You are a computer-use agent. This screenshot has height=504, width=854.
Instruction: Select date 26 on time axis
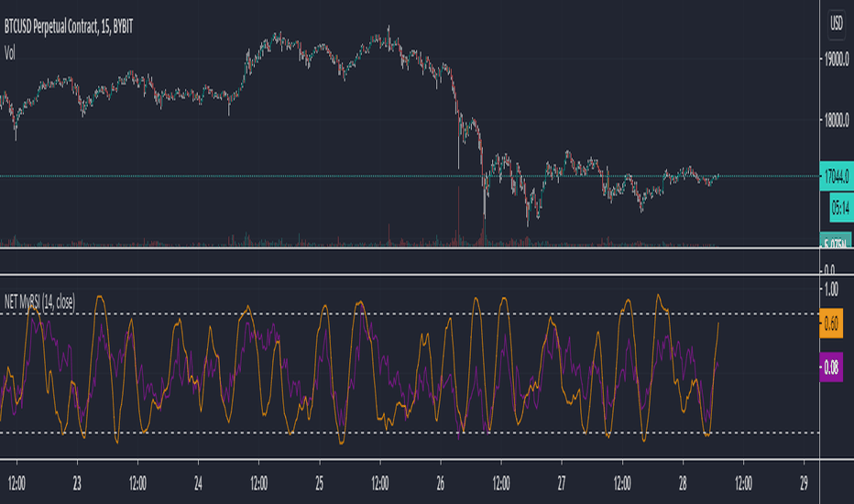441,483
